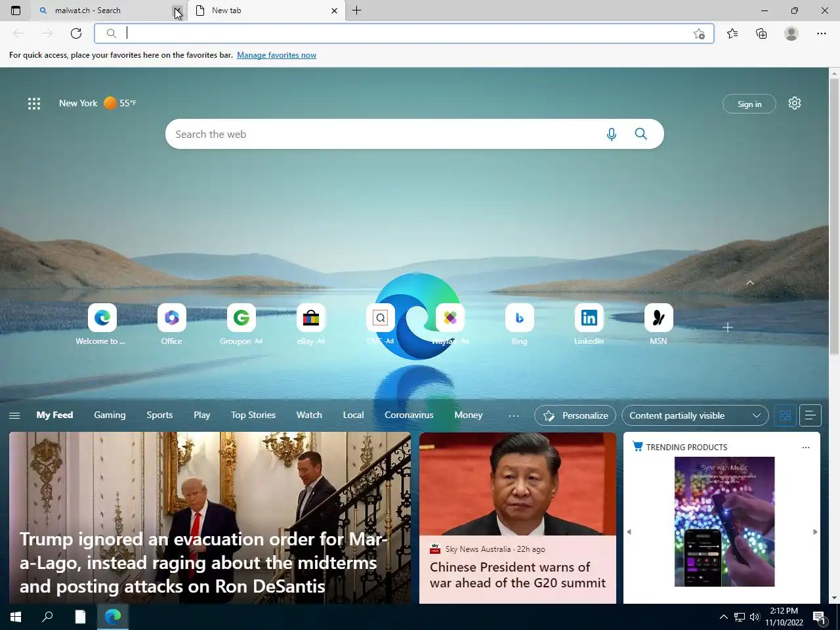Select the Play feed tab

point(202,415)
